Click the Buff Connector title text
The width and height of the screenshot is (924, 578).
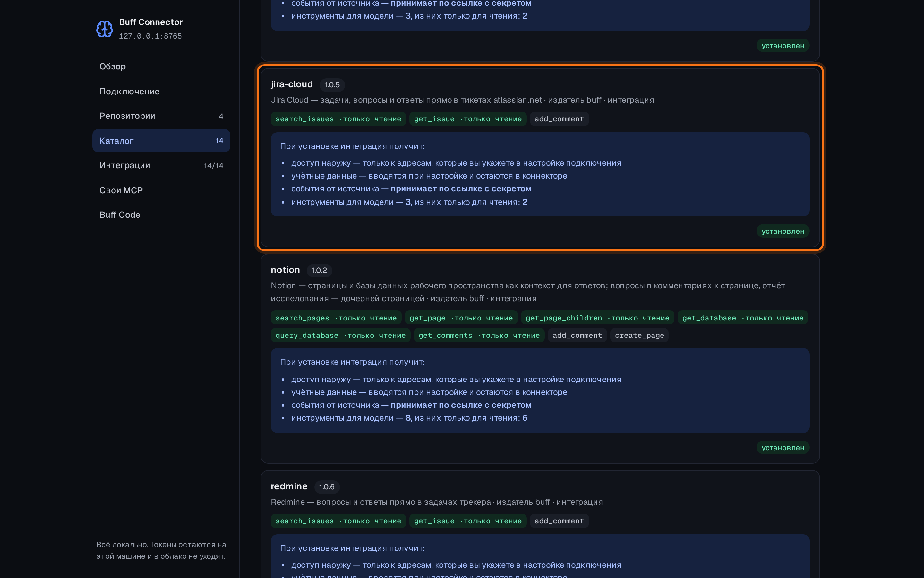pos(151,22)
